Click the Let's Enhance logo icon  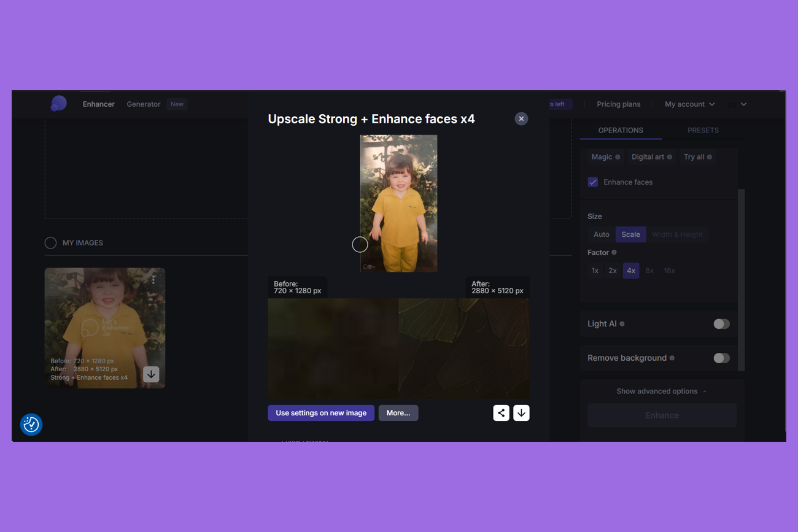pos(58,104)
